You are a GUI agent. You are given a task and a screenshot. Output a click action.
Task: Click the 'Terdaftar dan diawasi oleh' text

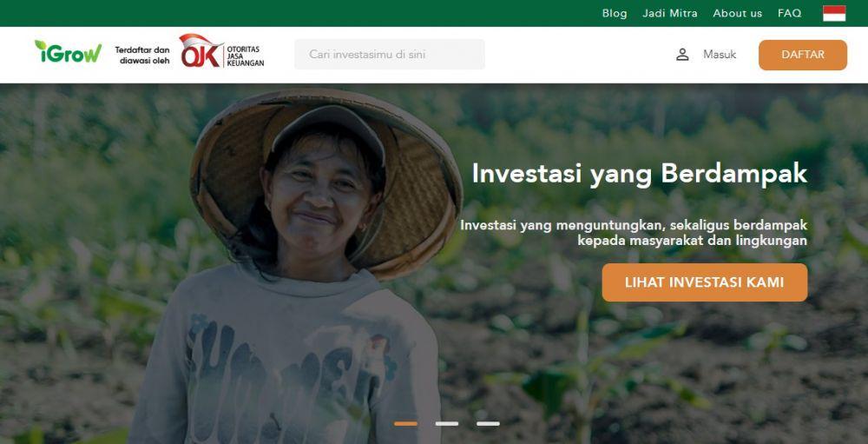pos(142,55)
